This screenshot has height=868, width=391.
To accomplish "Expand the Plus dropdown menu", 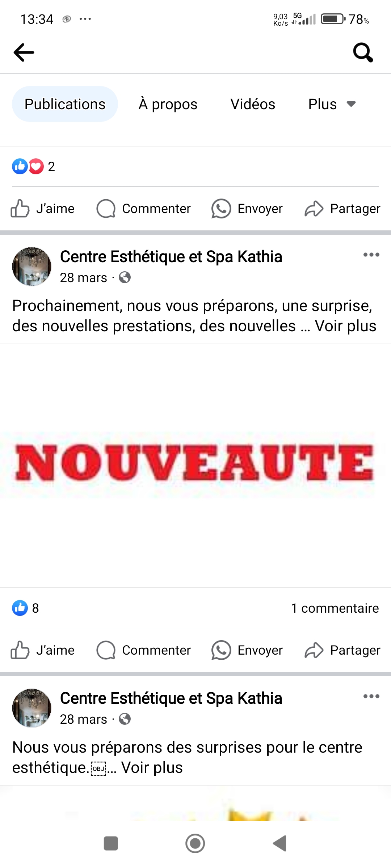I will coord(332,104).
